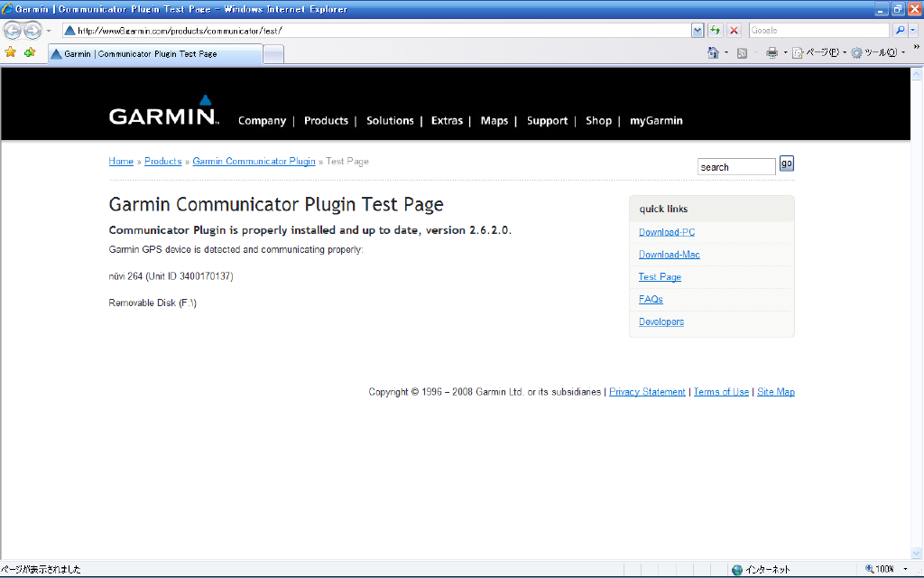Click the page heading Garmin Communicator Plugin Test Page
This screenshot has width=924, height=578.
276,205
